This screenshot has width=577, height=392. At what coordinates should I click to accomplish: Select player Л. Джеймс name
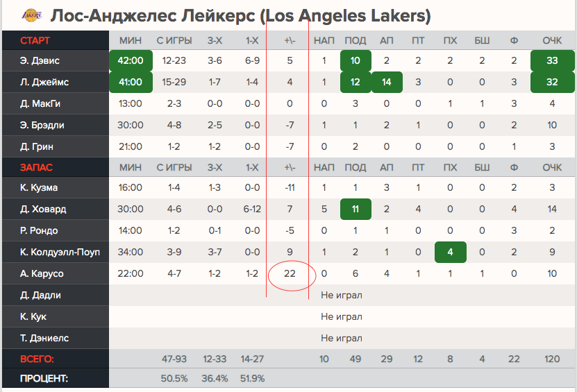click(44, 83)
